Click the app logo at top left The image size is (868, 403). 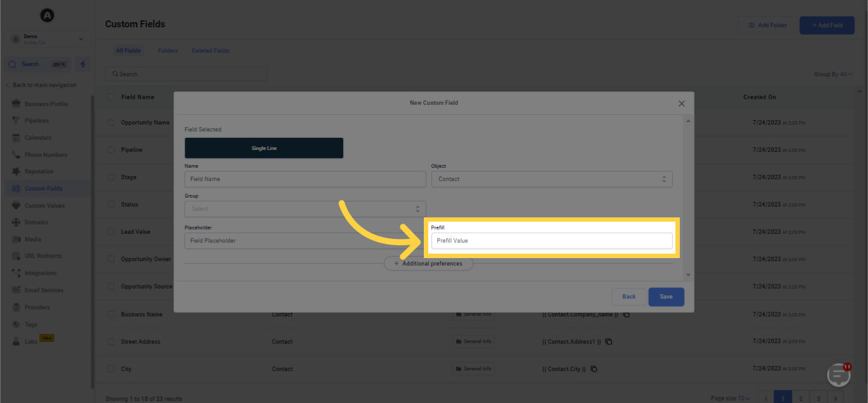[x=47, y=15]
